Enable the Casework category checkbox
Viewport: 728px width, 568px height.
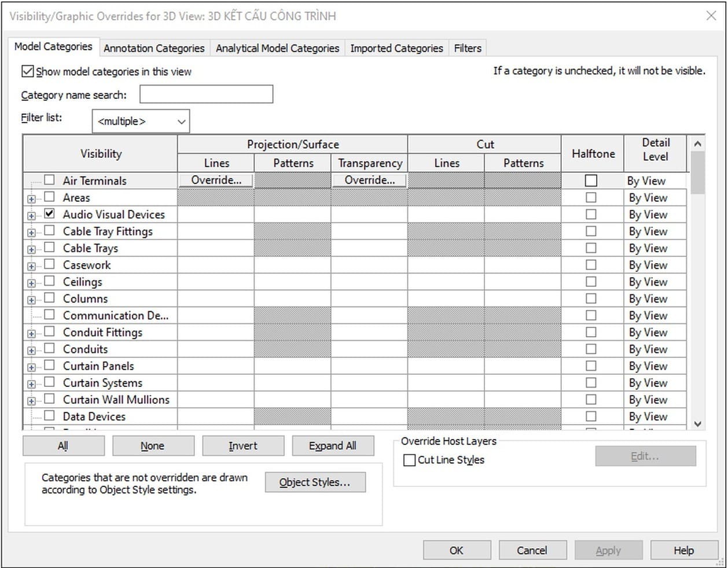tap(50, 264)
